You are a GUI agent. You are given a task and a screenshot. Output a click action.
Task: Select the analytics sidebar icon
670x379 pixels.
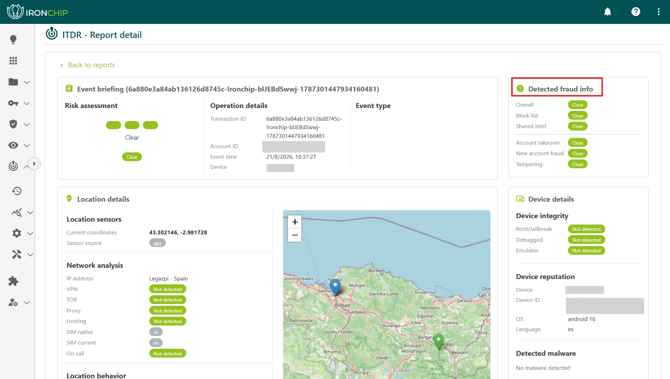(17, 212)
